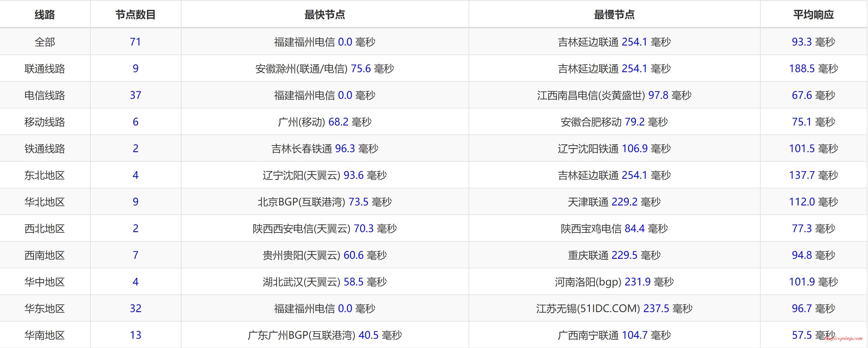This screenshot has height=348, width=868.
Task: Click the 线路 column header
Action: click(x=45, y=14)
